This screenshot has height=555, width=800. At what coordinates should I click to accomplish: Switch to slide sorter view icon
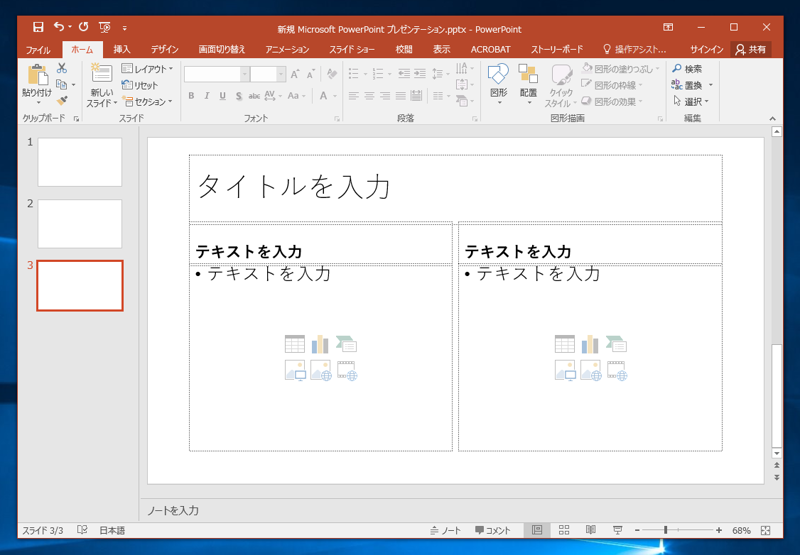pyautogui.click(x=564, y=530)
